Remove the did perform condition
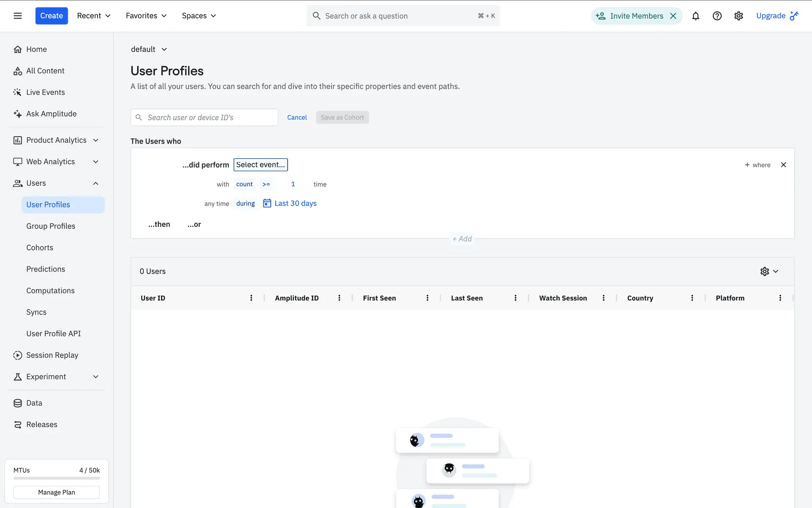The image size is (812, 508). click(x=783, y=165)
